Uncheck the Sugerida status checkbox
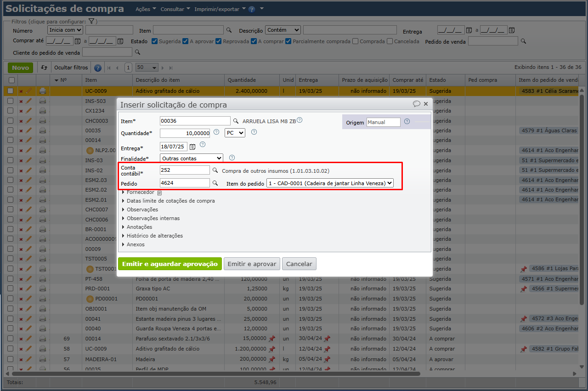 click(x=155, y=41)
